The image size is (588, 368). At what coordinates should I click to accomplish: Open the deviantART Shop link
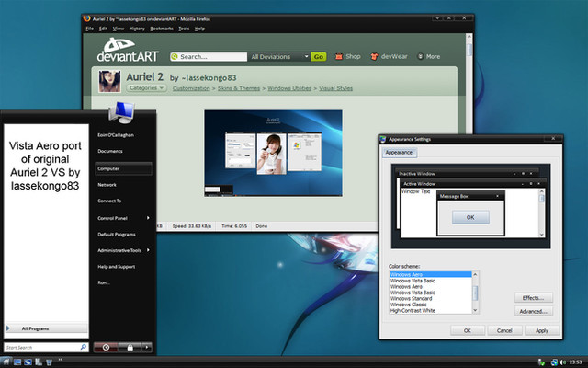click(x=347, y=56)
